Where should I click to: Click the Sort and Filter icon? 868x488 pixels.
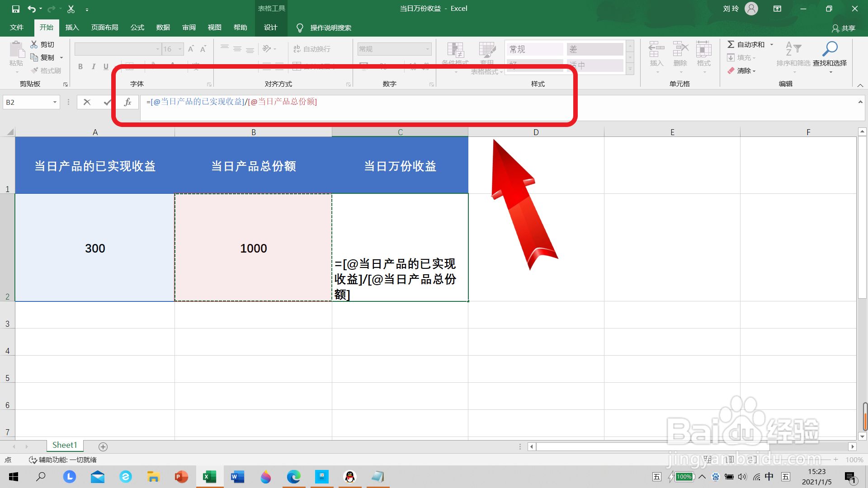pos(793,49)
